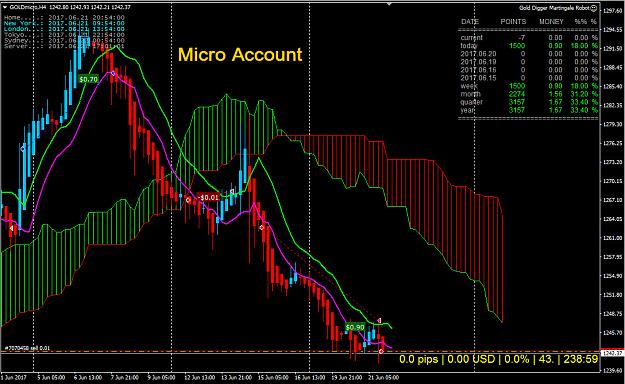Screen dimensions: 625x384
Task: Click the Server clock row
Action: click(x=64, y=46)
